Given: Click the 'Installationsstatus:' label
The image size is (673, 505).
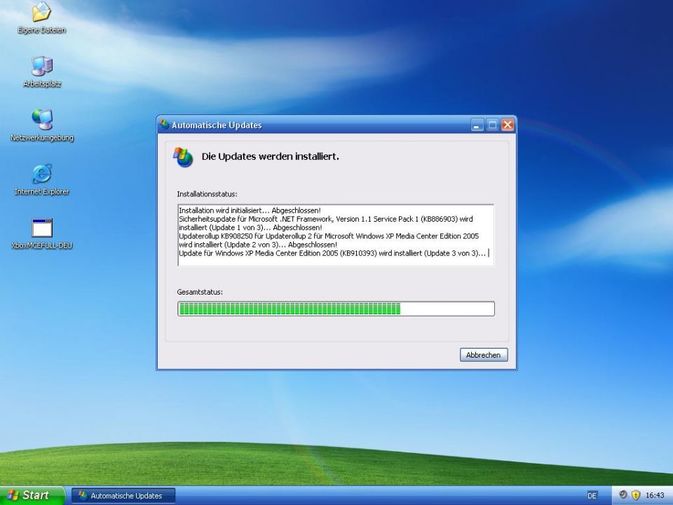Looking at the screenshot, I should 207,194.
